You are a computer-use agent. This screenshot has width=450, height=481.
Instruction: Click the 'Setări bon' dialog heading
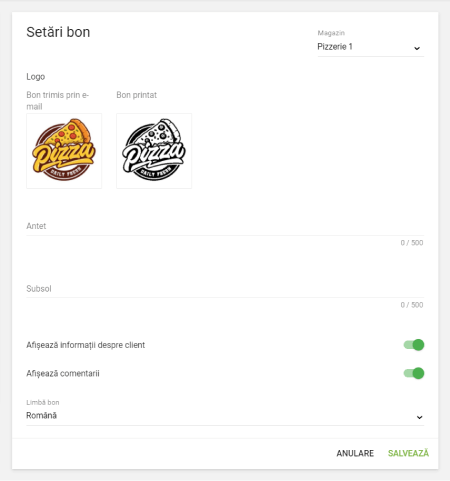[58, 32]
